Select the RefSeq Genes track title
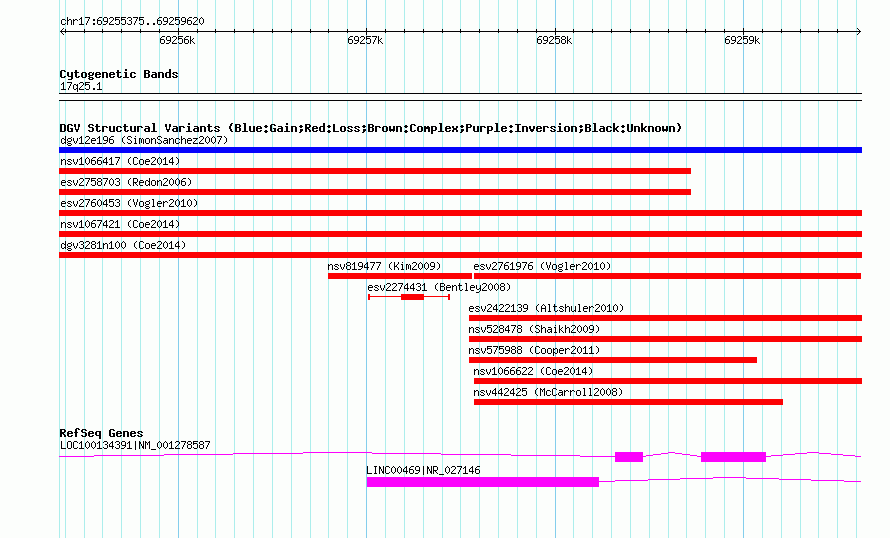The height and width of the screenshot is (538, 890). [x=102, y=433]
